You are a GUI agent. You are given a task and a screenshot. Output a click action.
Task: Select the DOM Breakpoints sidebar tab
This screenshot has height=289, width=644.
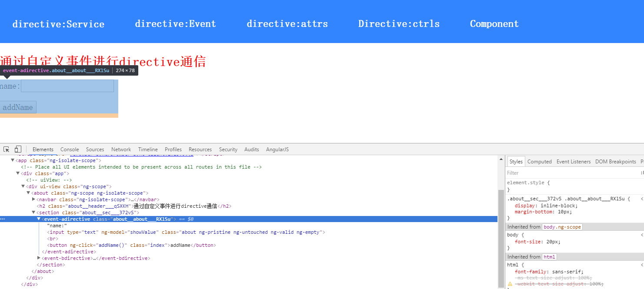pyautogui.click(x=615, y=162)
